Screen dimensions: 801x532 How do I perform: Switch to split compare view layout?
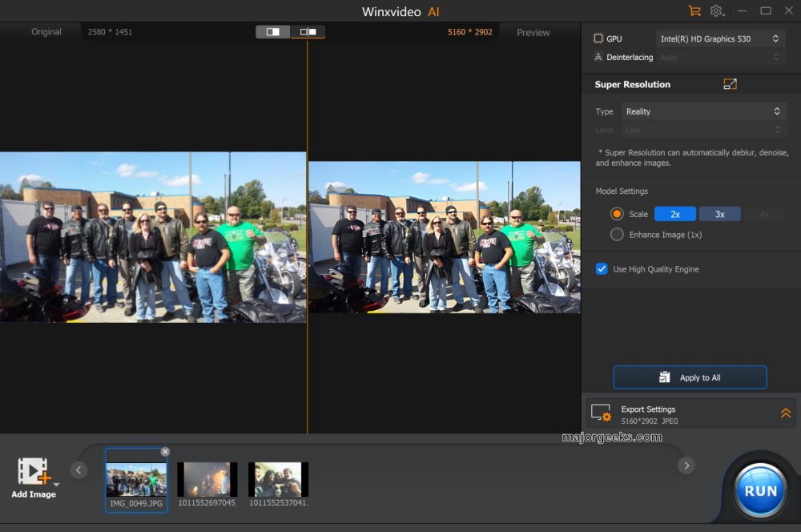[x=308, y=32]
